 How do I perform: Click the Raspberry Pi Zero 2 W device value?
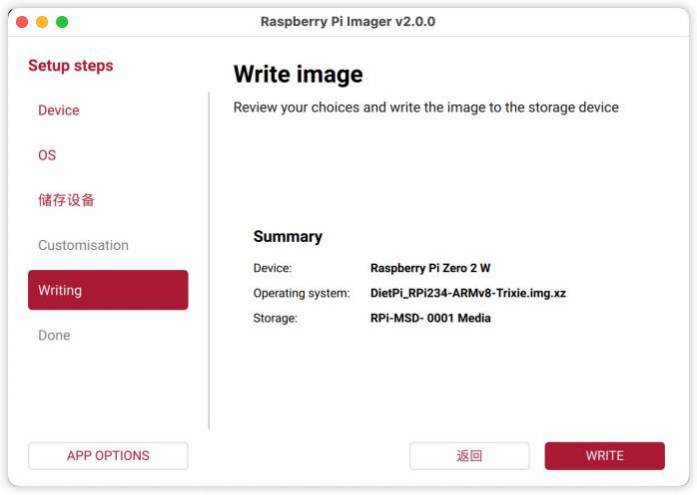coord(430,268)
